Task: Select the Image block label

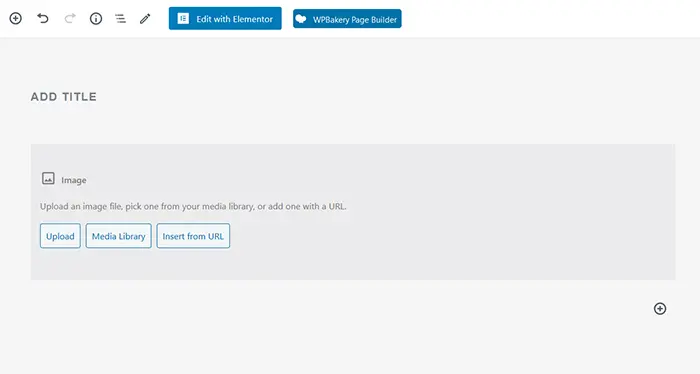Action: click(x=74, y=180)
